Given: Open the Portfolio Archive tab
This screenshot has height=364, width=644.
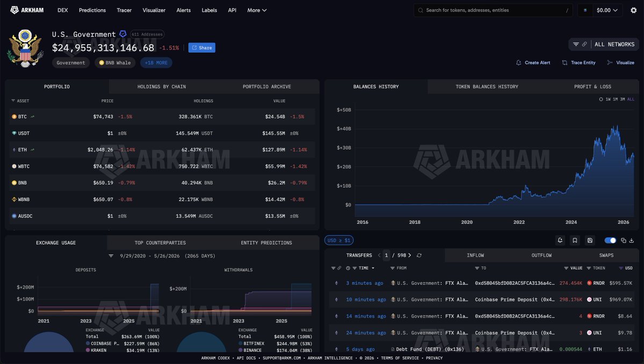Looking at the screenshot, I should [266, 86].
